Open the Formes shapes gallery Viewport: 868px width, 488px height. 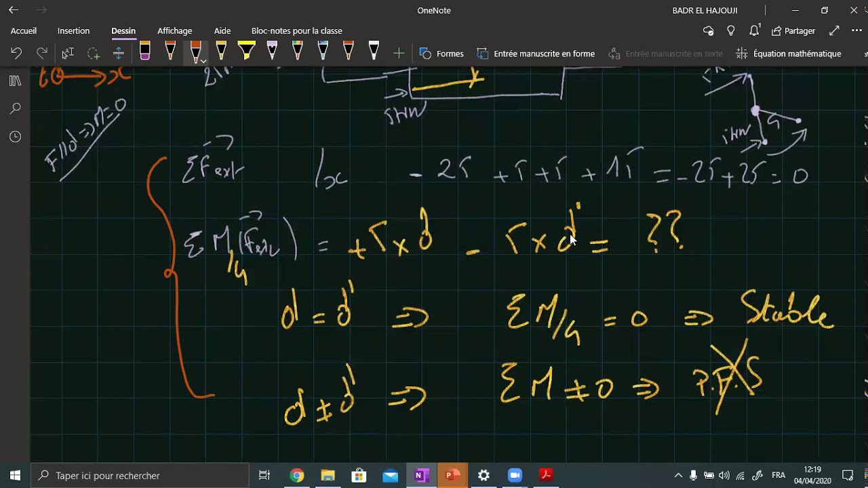pos(441,54)
